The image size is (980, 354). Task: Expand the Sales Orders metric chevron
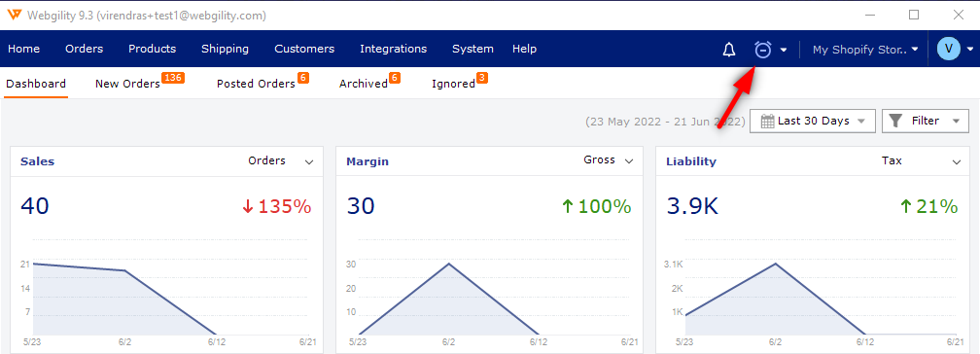(309, 162)
